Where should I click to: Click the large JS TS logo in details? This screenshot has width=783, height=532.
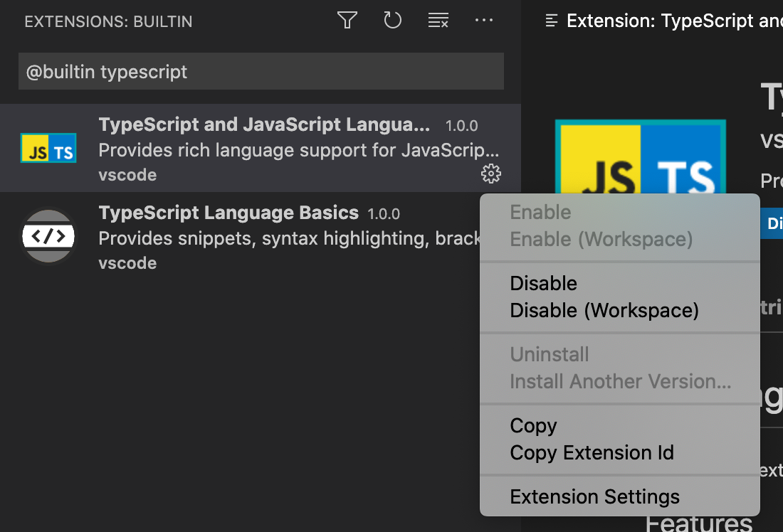tap(641, 156)
